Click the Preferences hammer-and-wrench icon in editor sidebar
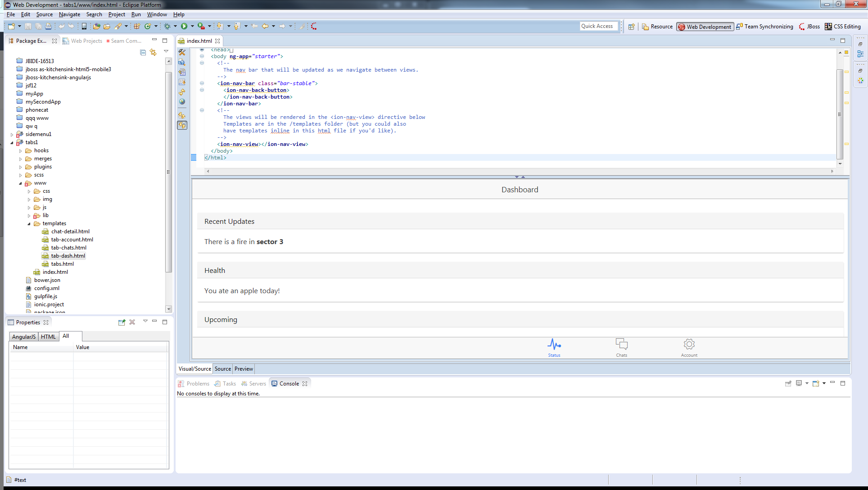The width and height of the screenshot is (868, 490). pos(182,52)
